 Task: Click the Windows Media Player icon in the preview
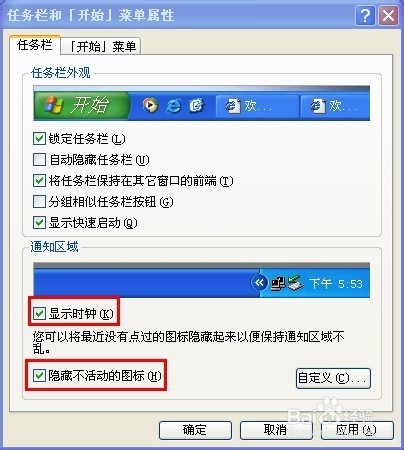pos(150,105)
